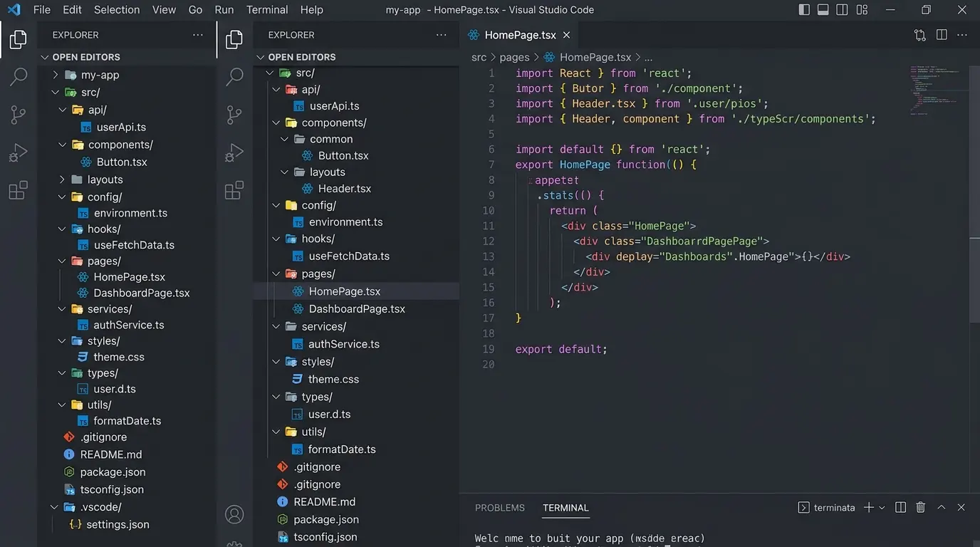
Task: Open Customize Layout in the title bar
Action: tap(862, 10)
